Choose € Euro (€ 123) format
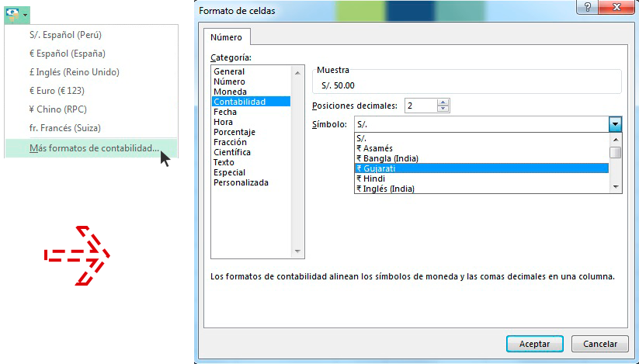 point(57,91)
